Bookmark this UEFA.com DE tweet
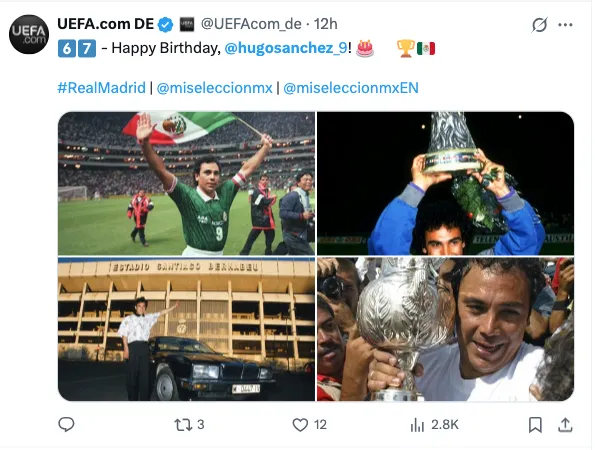 pos(535,425)
